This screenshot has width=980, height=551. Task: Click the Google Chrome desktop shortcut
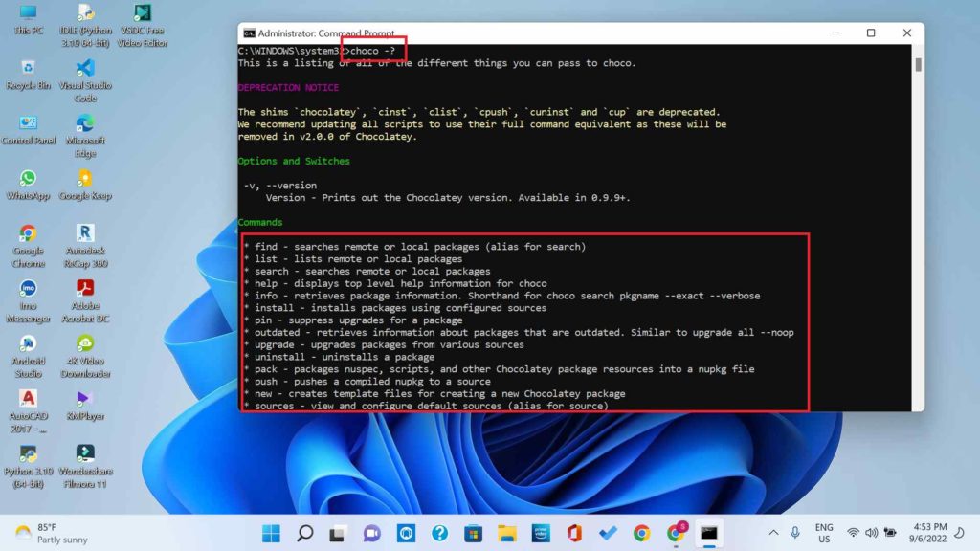[x=28, y=246]
